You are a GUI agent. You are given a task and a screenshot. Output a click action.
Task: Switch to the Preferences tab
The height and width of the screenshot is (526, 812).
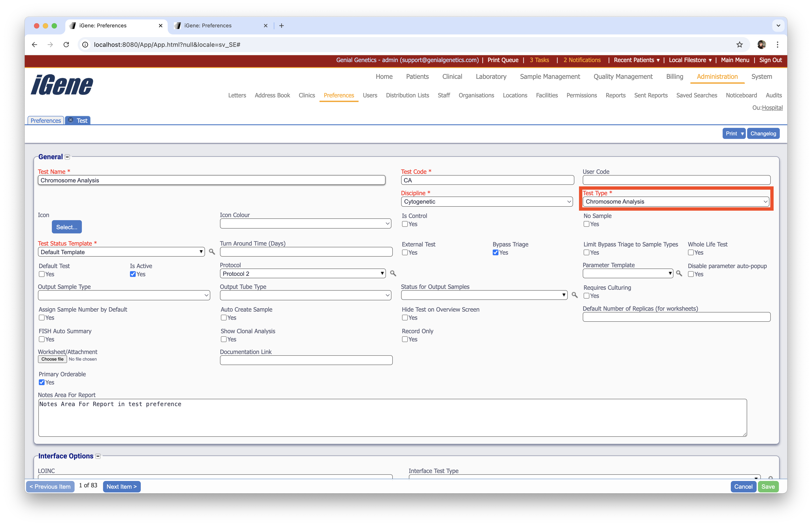pos(46,121)
